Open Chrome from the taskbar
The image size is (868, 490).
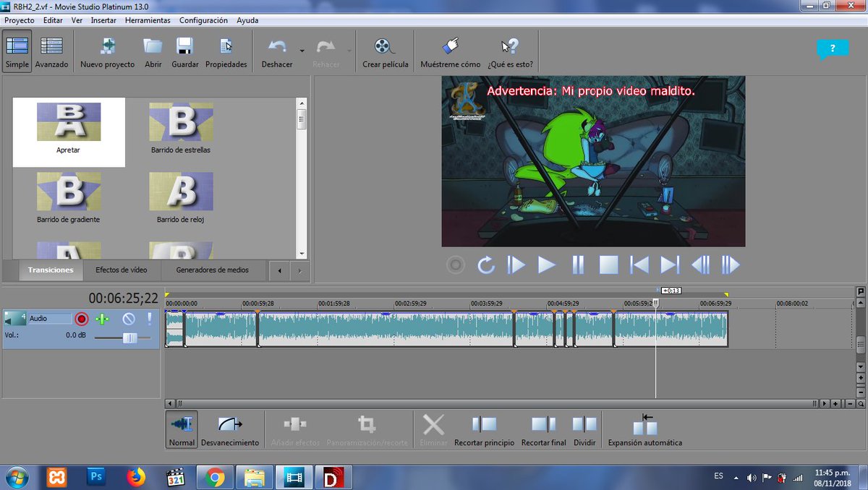tap(214, 477)
